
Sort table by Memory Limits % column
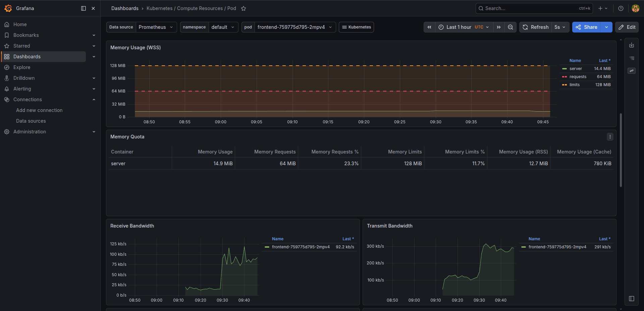click(x=465, y=152)
